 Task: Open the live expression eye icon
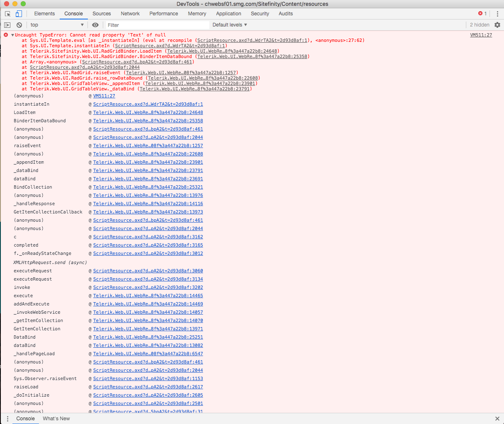[95, 25]
